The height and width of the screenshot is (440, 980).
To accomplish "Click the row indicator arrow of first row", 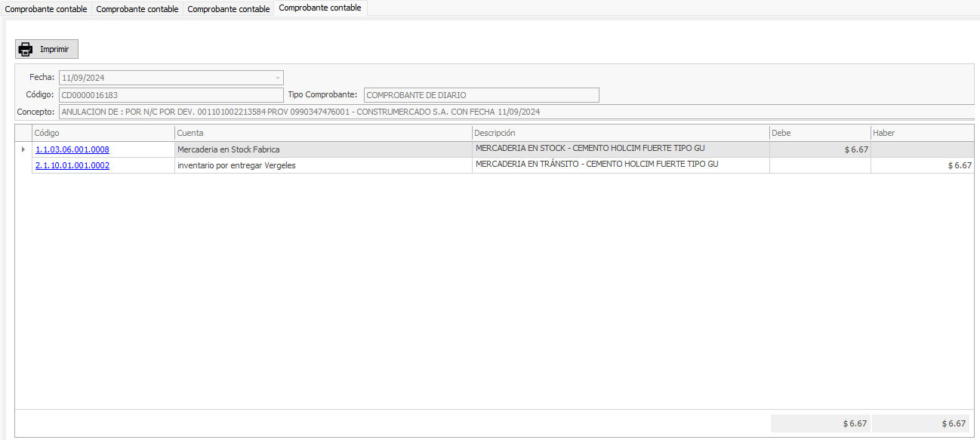I will (23, 149).
